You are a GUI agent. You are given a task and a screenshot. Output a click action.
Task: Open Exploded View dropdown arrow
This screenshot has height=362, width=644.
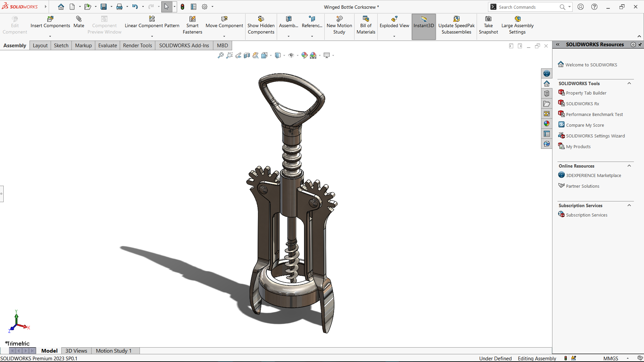click(x=394, y=36)
